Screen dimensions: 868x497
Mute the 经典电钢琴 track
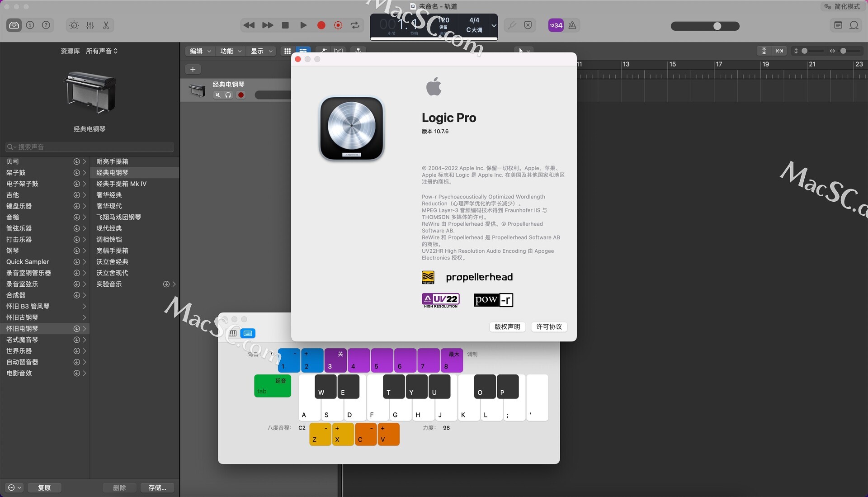click(x=218, y=95)
